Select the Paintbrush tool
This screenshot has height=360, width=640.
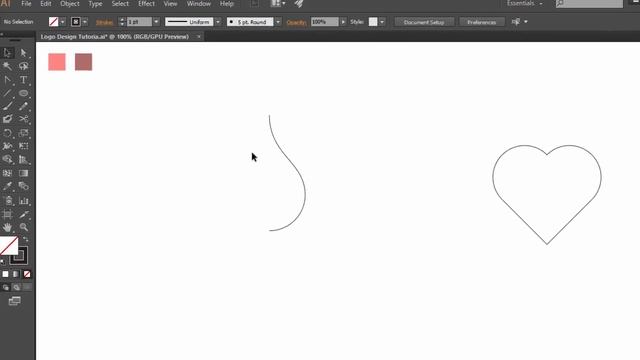click(7, 106)
